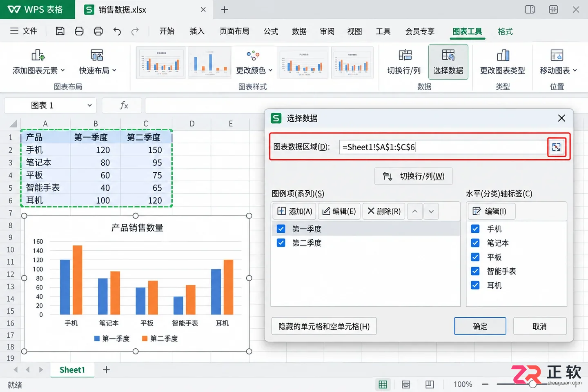588x392 pixels.
Task: Redo the last action
Action: pos(135,31)
